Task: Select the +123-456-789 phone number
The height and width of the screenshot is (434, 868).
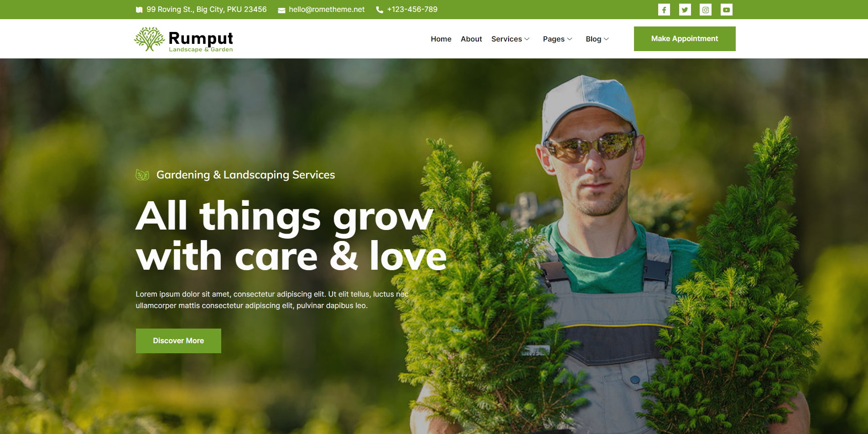Action: click(x=412, y=10)
